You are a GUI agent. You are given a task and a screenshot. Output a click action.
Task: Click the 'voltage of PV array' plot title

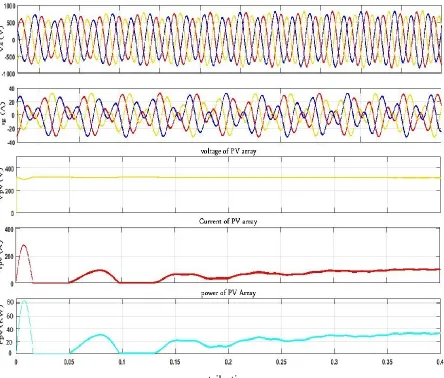click(x=229, y=151)
